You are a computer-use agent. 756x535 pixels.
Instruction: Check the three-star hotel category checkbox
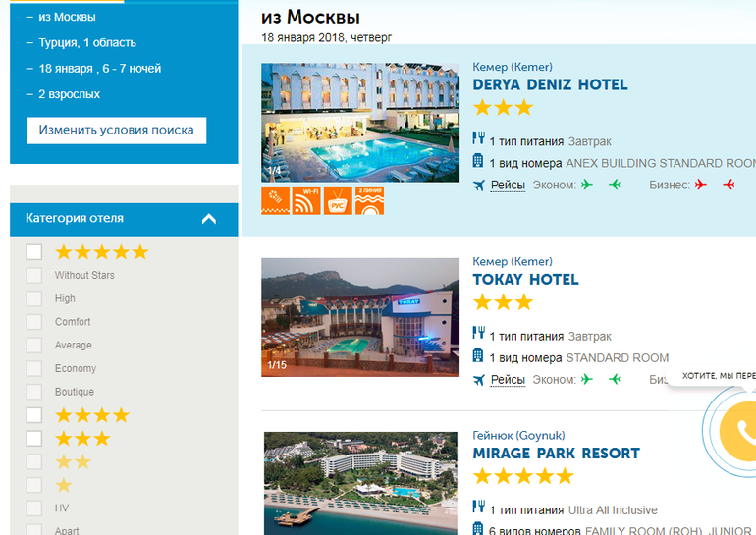coord(34,439)
